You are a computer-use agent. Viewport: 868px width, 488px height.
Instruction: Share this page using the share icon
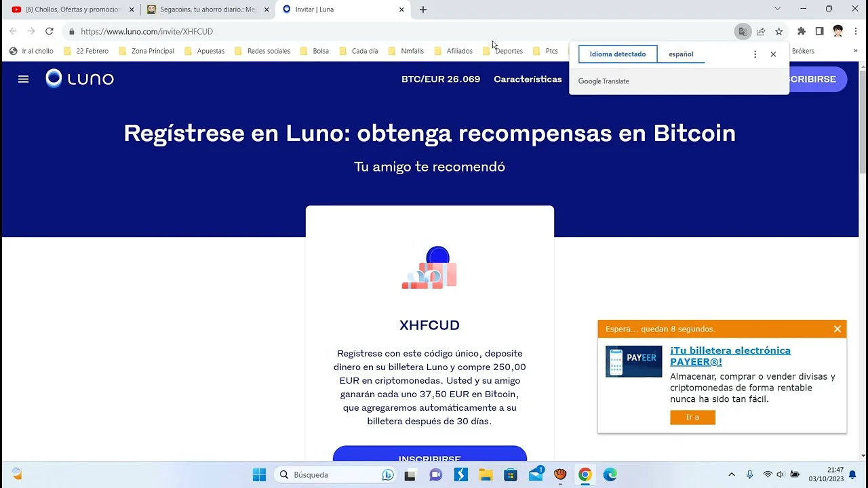pos(761,31)
